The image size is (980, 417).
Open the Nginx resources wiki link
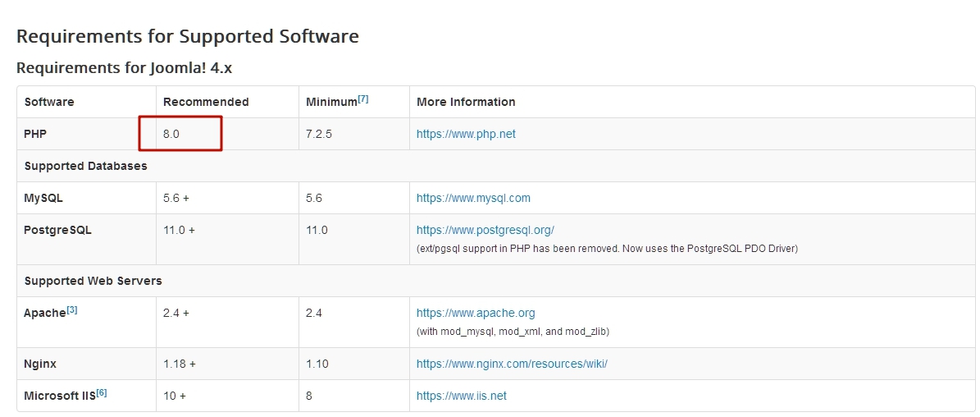pos(512,363)
